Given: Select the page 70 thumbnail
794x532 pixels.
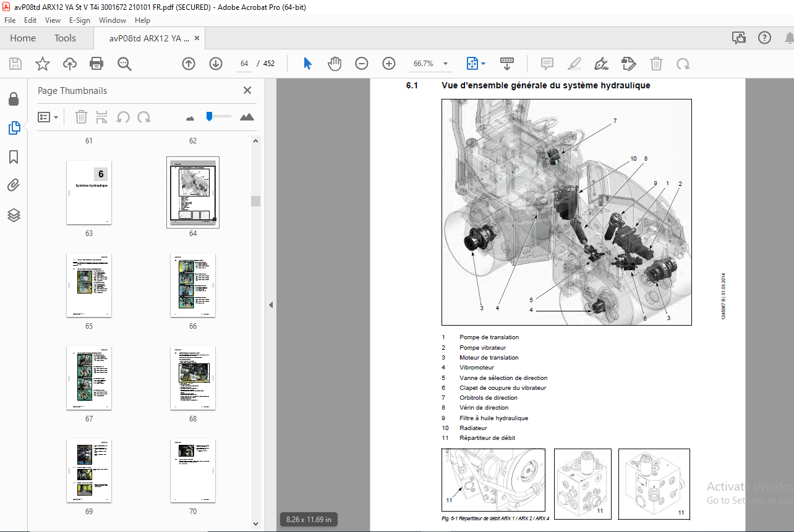Looking at the screenshot, I should (x=193, y=471).
